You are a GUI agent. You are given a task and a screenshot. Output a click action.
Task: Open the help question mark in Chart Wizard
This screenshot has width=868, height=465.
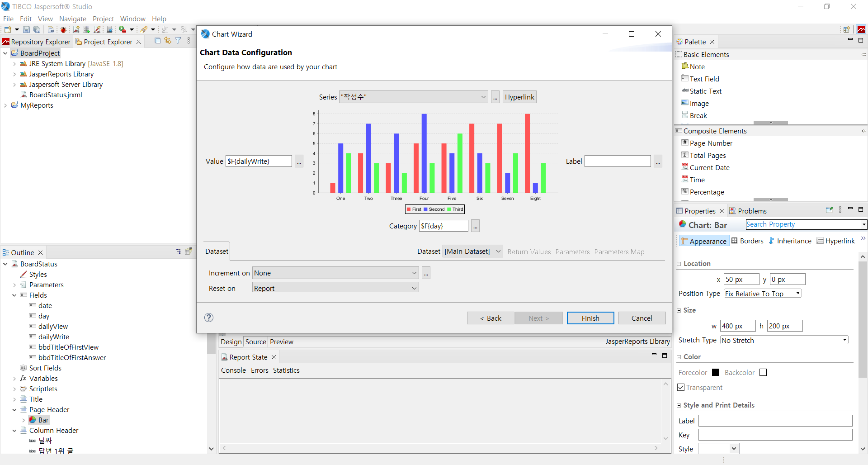(209, 318)
